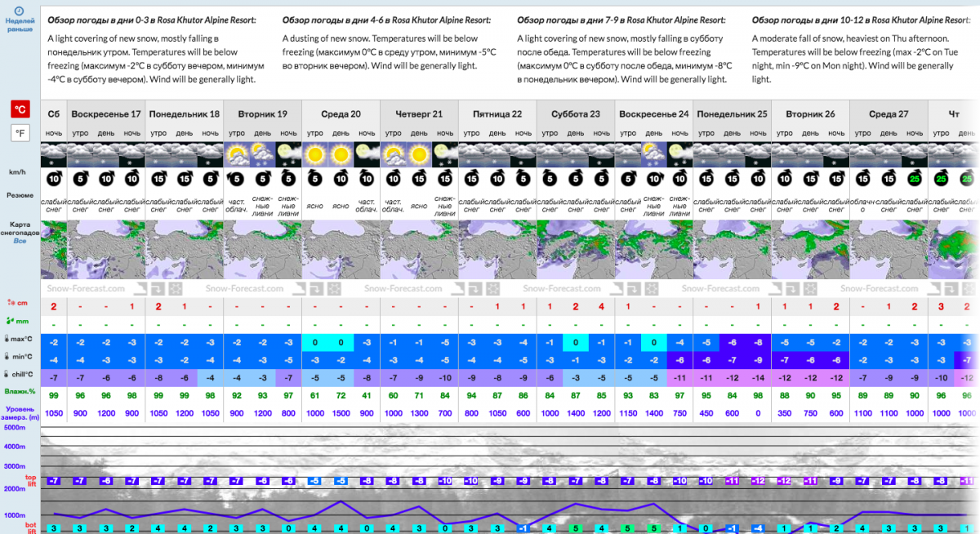This screenshot has height=534, width=980.
Task: Click the 'Обзор погоды в дни 10-12' heading
Action: 860,20
